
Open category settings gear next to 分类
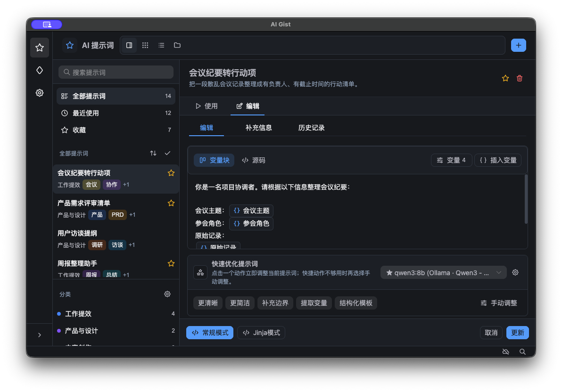[167, 294]
